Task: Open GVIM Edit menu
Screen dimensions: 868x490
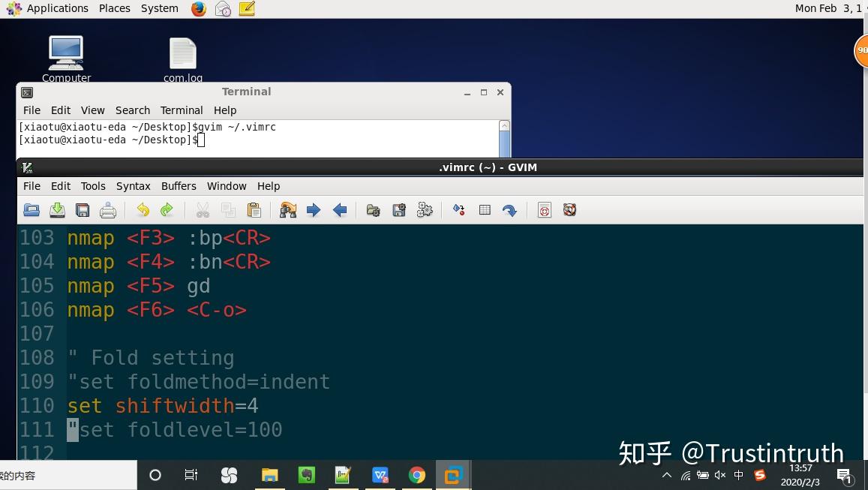Action: [x=60, y=186]
